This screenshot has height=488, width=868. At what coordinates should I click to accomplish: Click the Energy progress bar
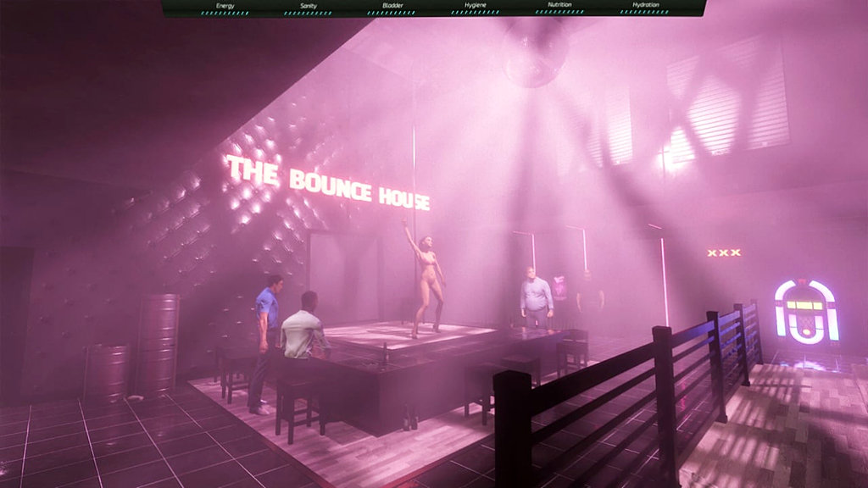point(225,13)
